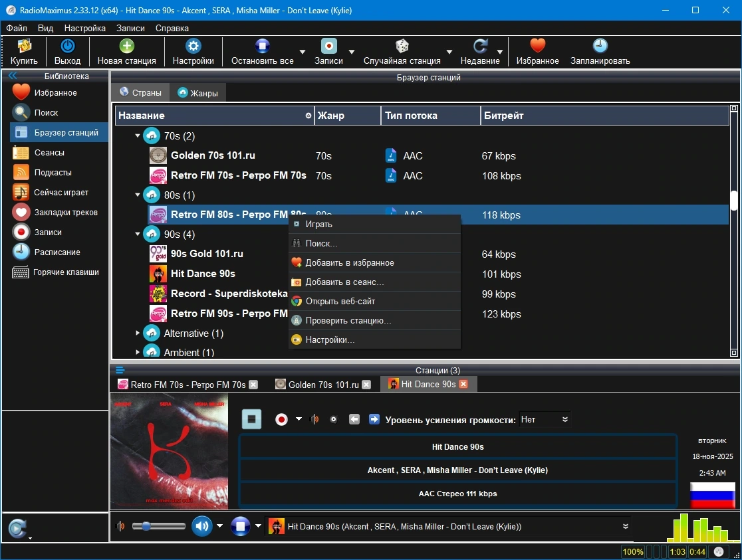Click the record button in player

tap(281, 420)
